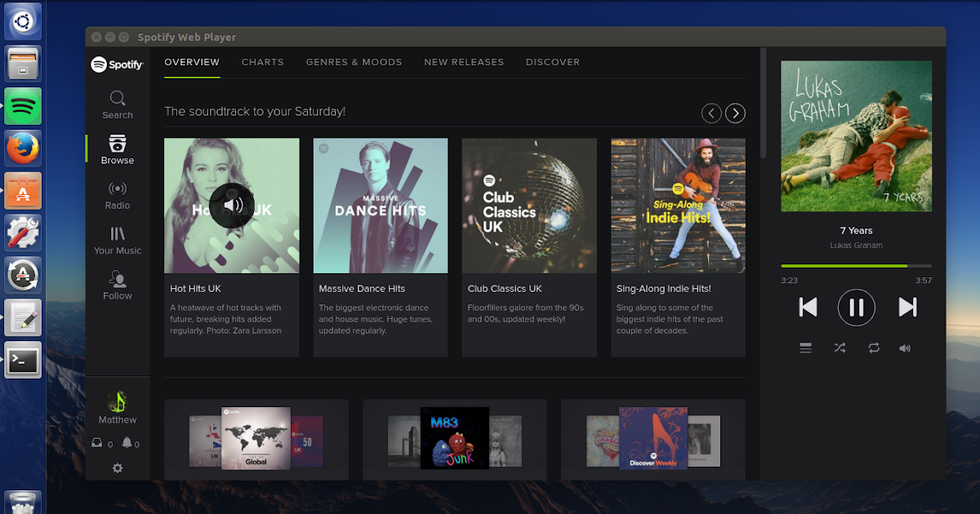The image size is (980, 514).
Task: Enable shuffle playback
Action: (840, 348)
